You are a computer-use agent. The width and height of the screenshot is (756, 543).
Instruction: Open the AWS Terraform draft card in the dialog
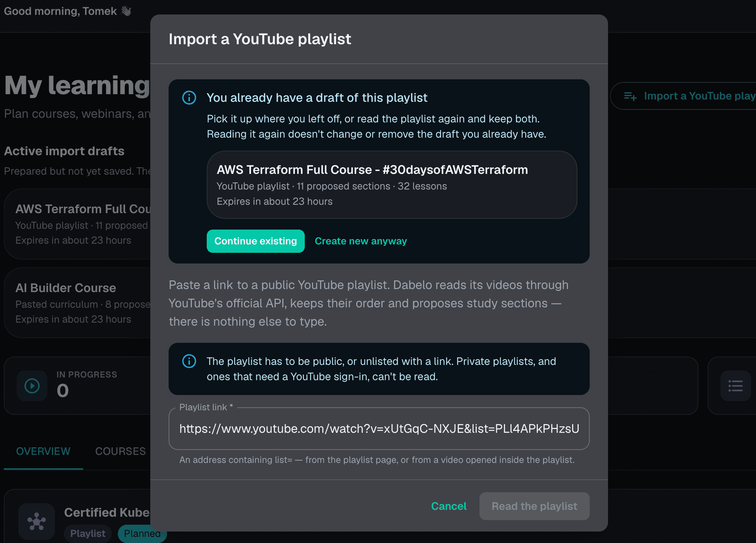pos(392,185)
